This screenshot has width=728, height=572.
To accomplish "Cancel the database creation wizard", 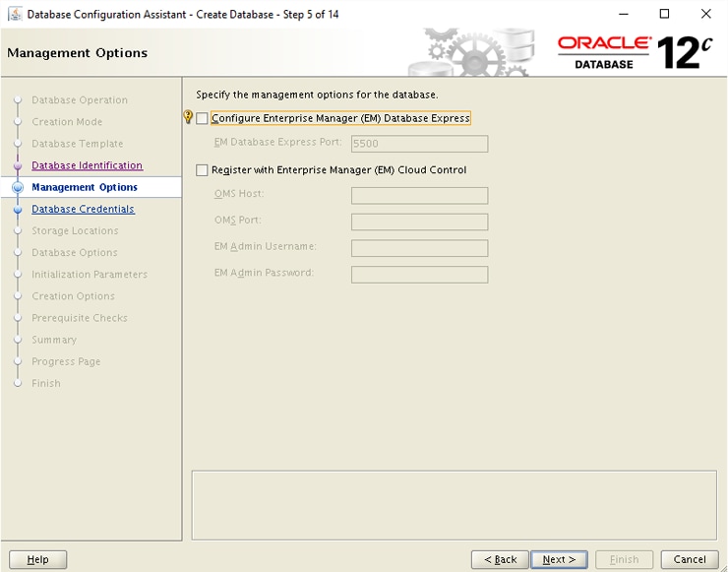I will pos(690,559).
